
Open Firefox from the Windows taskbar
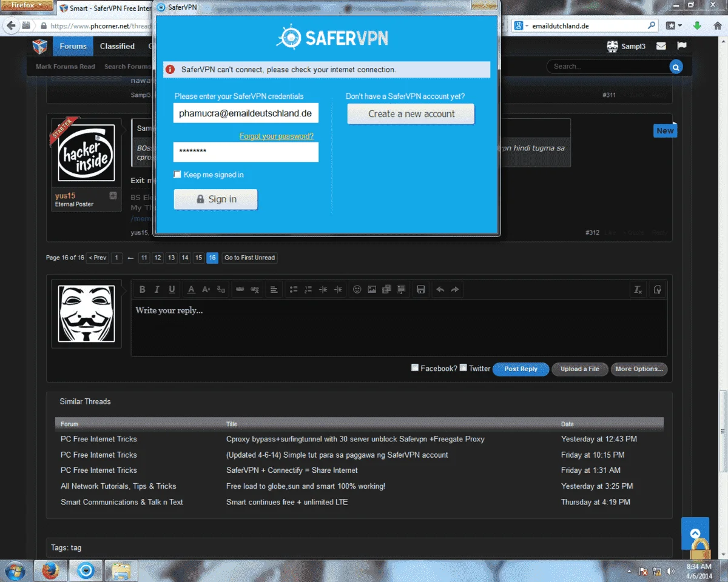(50, 570)
